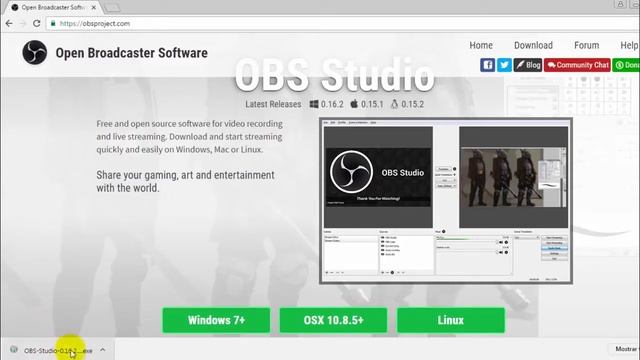Open the Forum menu item
Viewport: 640px width, 360px height.
[x=587, y=45]
